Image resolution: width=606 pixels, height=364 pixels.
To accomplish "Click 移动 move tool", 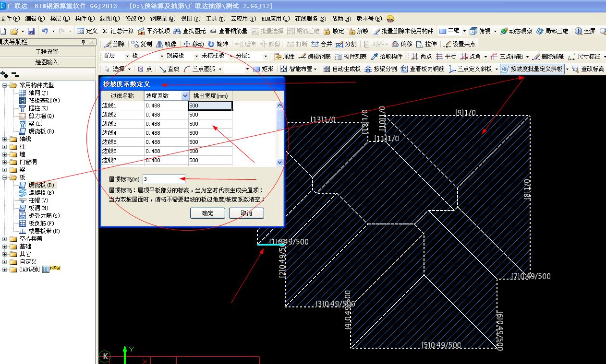I will pos(194,44).
